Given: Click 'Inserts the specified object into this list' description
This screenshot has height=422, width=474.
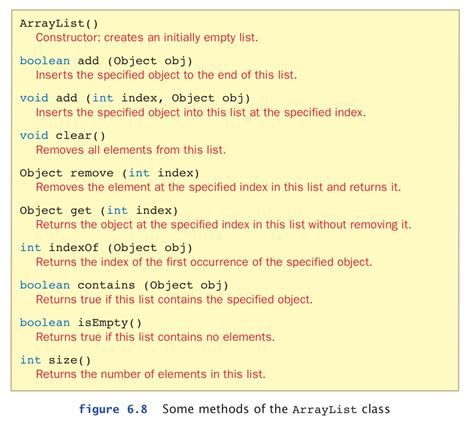Looking at the screenshot, I should (201, 112).
